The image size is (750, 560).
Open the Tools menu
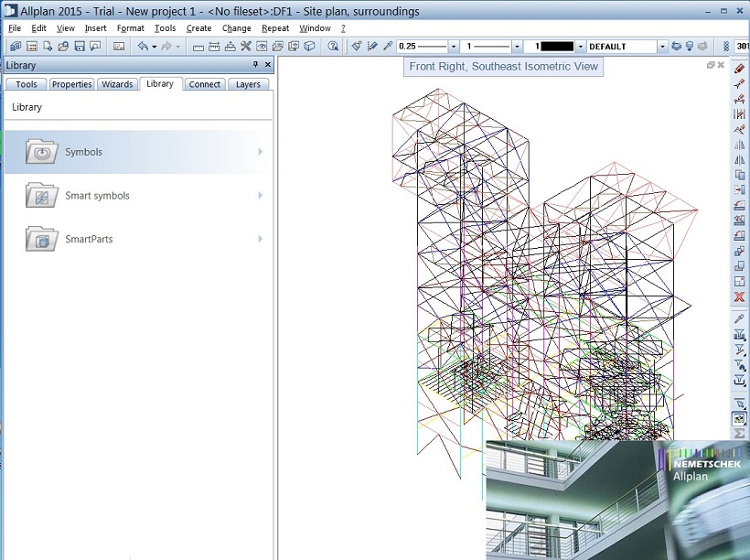[165, 28]
